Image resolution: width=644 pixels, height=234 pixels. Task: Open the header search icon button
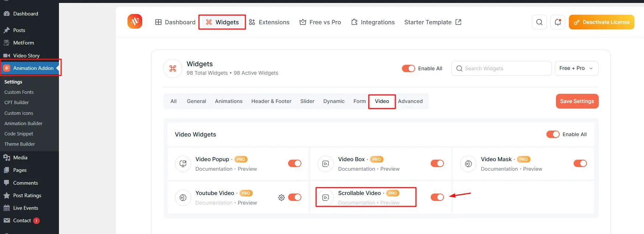pos(539,22)
